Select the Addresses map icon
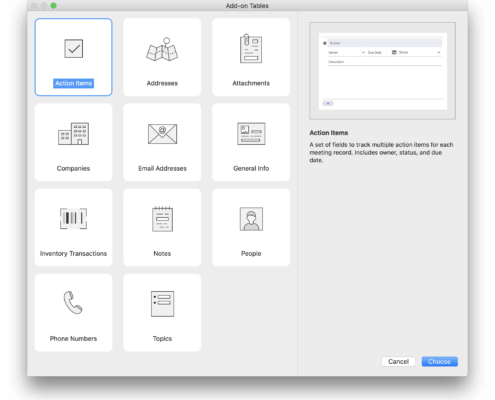Image resolution: width=495 pixels, height=400 pixels. pyautogui.click(x=162, y=49)
